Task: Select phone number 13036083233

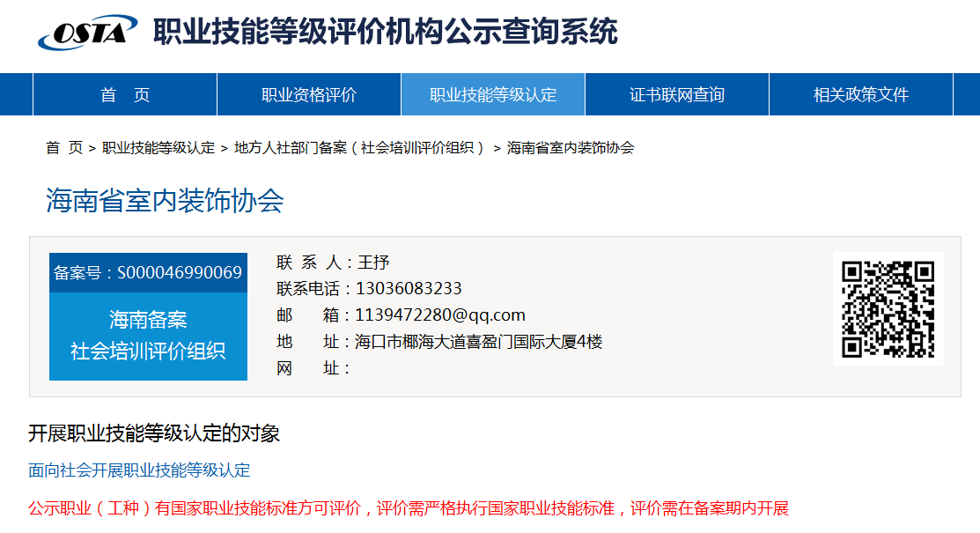Action: pos(409,288)
